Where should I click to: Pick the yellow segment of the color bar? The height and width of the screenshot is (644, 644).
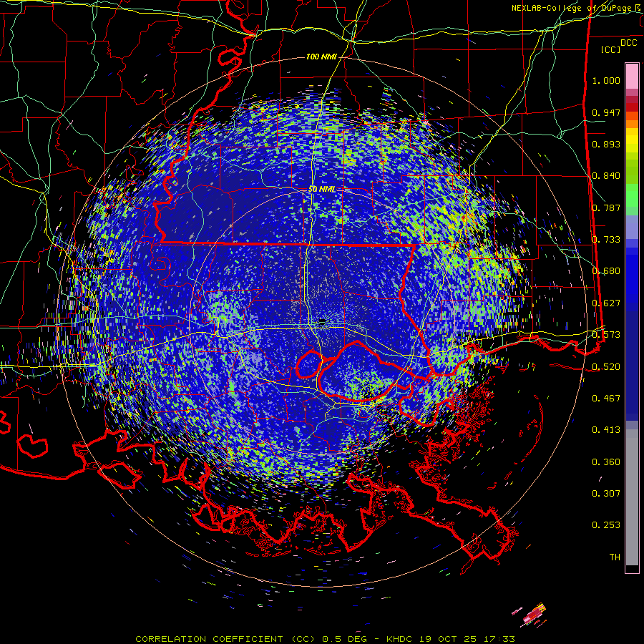tap(632, 140)
